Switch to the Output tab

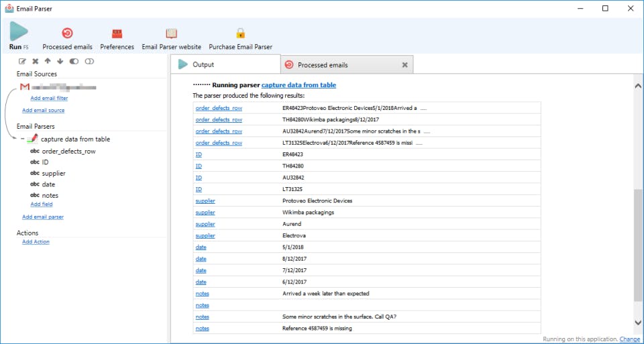[225, 64]
